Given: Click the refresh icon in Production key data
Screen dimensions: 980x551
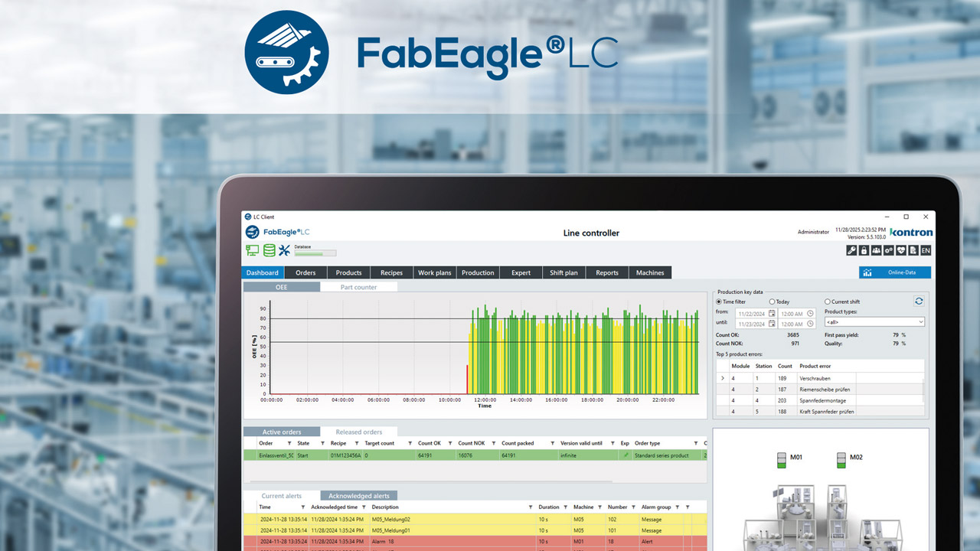Looking at the screenshot, I should 918,301.
